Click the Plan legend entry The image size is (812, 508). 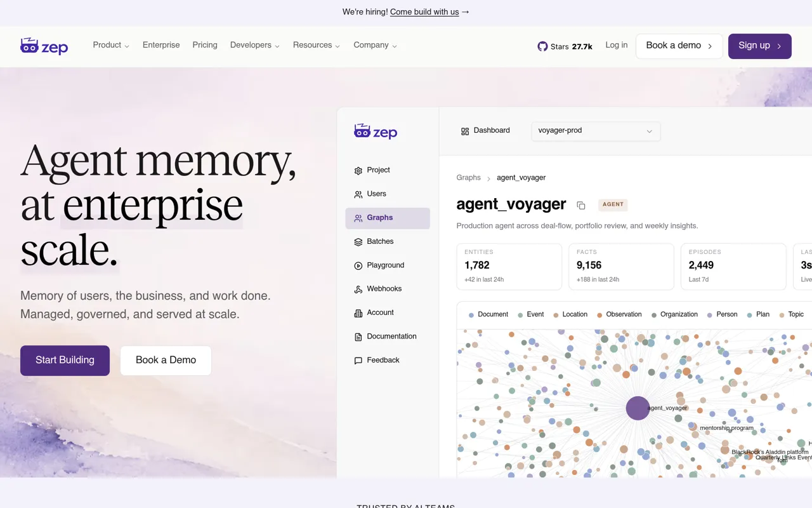pyautogui.click(x=758, y=315)
